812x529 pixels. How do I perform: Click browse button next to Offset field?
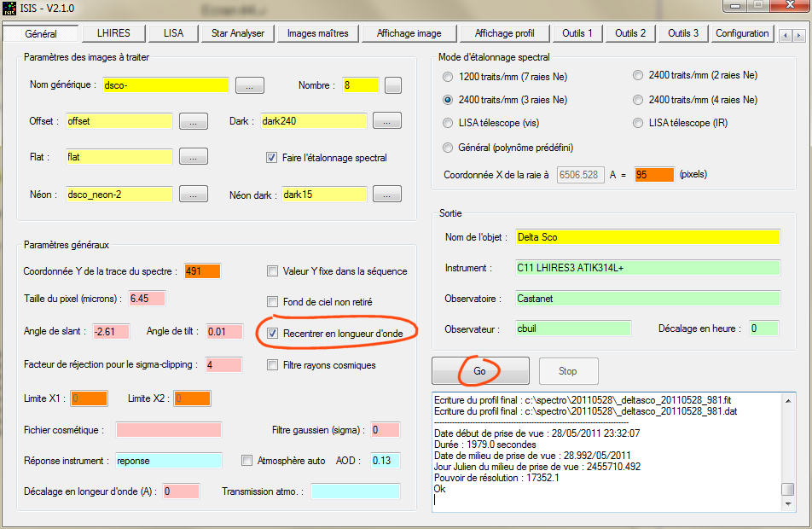pyautogui.click(x=194, y=121)
